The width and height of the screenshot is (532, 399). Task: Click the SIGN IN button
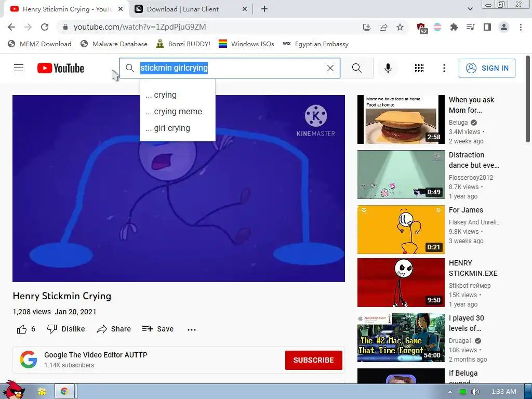click(x=487, y=68)
